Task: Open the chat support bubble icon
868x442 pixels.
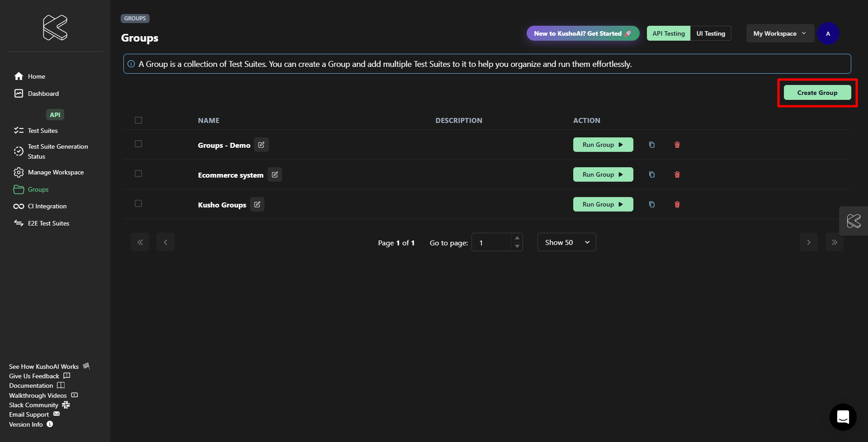Action: [x=843, y=417]
